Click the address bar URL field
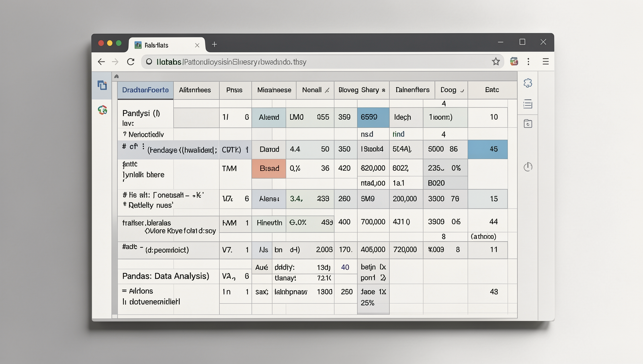Screen dimensions: 643x364 (x=323, y=61)
